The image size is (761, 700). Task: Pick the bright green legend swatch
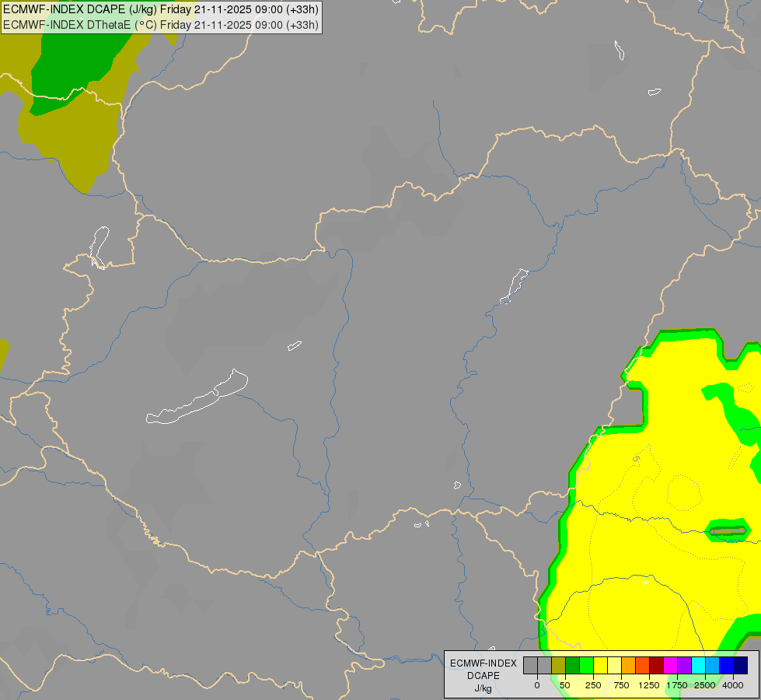click(x=587, y=665)
